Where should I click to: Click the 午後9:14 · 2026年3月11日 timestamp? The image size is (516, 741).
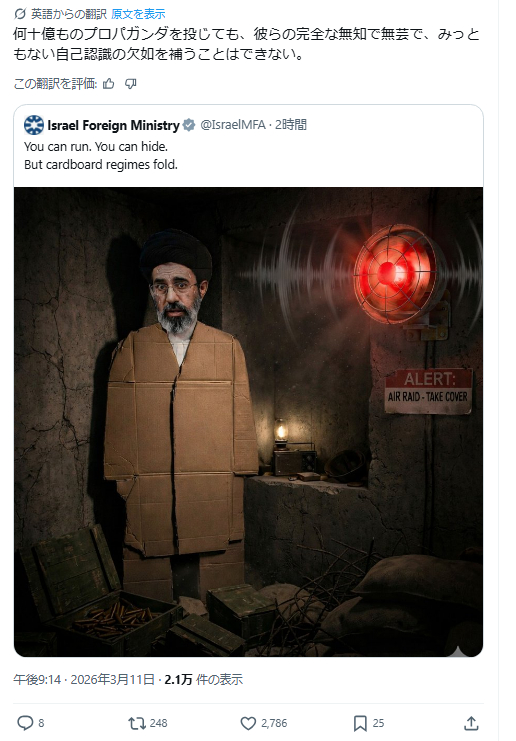click(x=84, y=680)
